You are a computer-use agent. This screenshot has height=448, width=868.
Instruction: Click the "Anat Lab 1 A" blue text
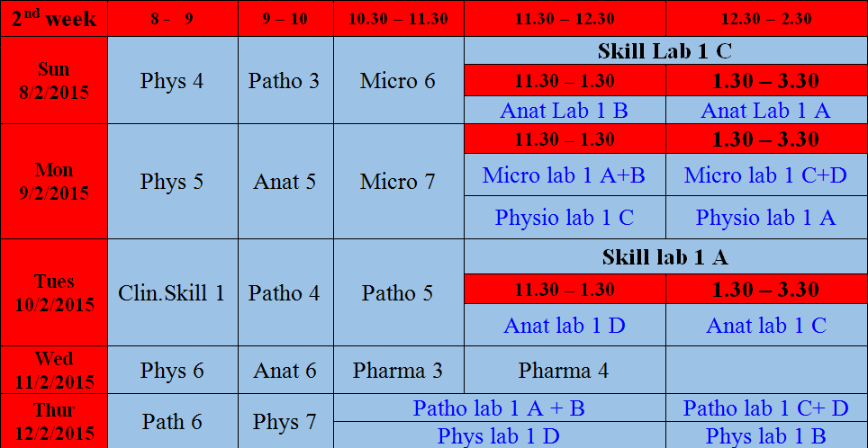tap(765, 111)
